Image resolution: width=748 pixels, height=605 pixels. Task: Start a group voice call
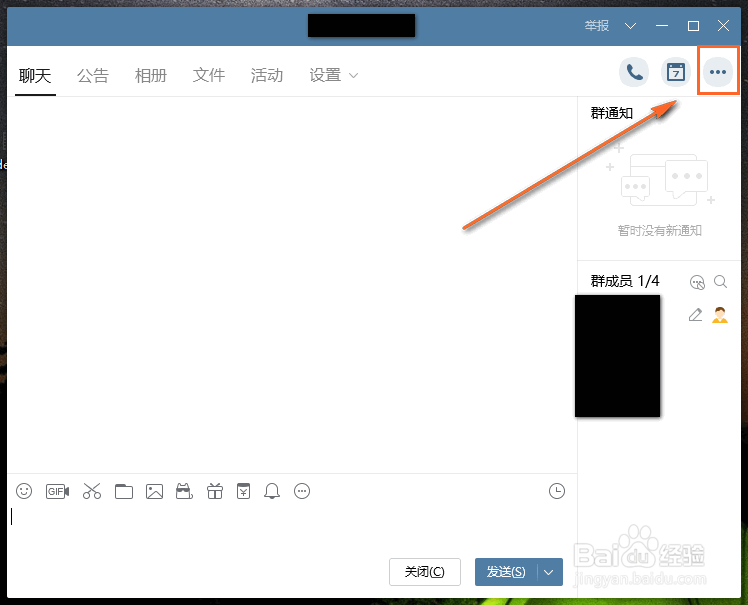pos(634,72)
